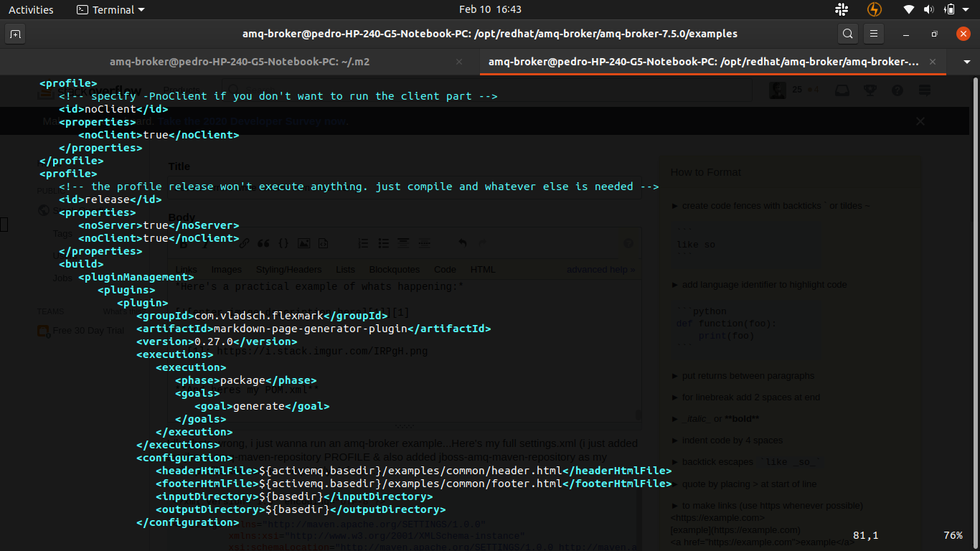Screen dimensions: 980x551
Task: Open the terminal search magnifier
Action: 848,34
